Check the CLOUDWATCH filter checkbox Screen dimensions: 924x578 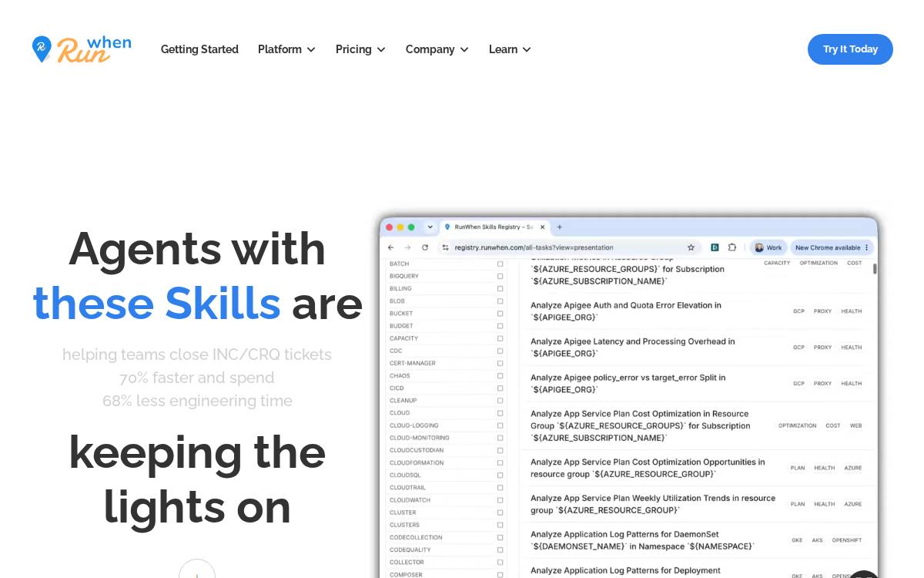click(500, 500)
